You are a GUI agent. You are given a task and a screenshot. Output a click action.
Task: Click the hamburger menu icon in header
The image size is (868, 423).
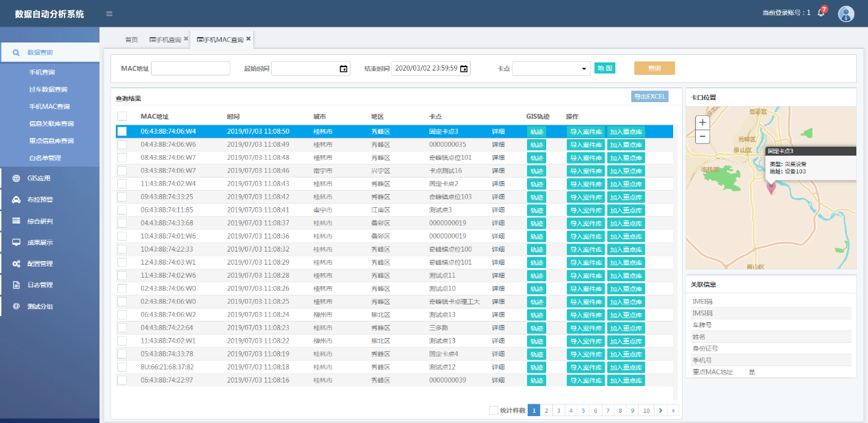coord(109,14)
